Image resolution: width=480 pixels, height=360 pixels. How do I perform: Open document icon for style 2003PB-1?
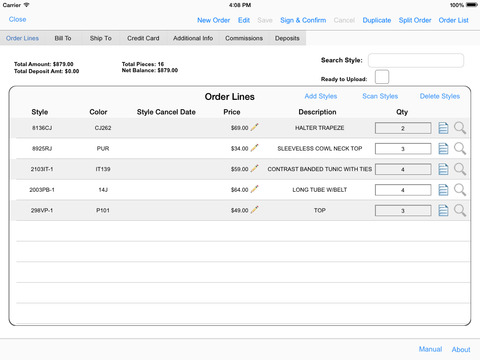[x=443, y=190]
